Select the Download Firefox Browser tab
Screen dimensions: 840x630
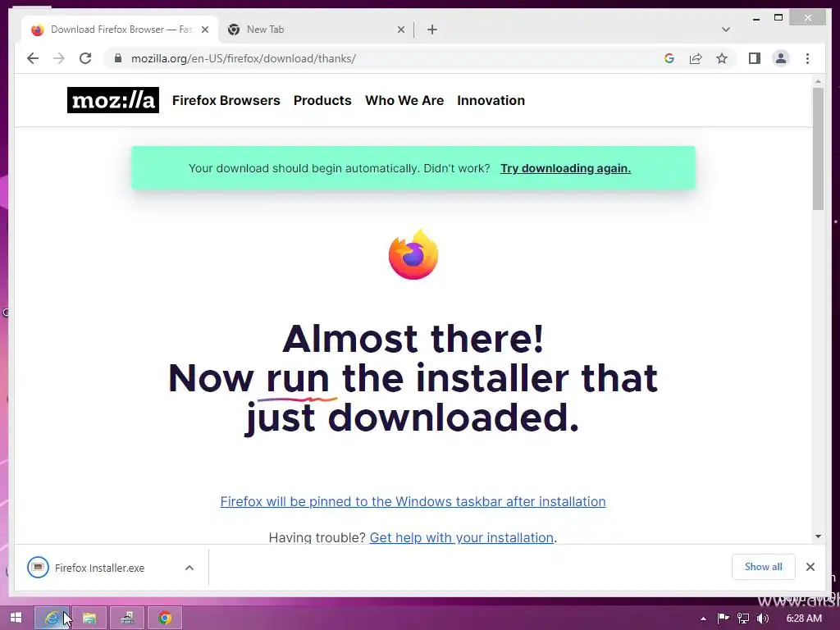coord(121,30)
